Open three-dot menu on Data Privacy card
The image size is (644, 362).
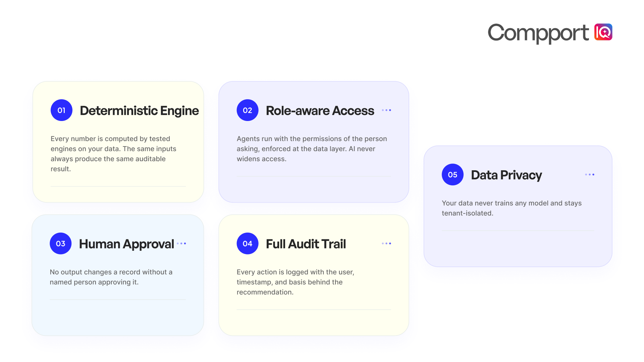coord(590,175)
